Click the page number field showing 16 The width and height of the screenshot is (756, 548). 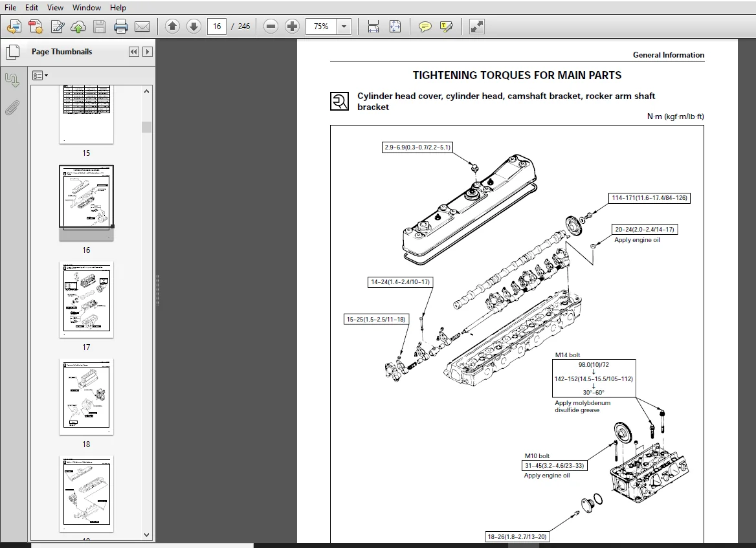click(217, 27)
